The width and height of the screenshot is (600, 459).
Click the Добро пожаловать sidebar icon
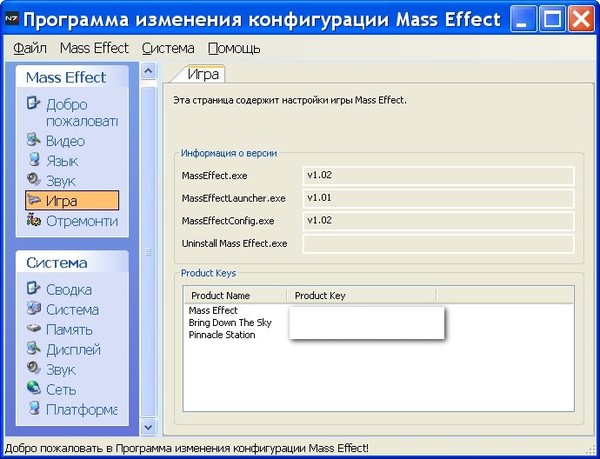coord(33,103)
